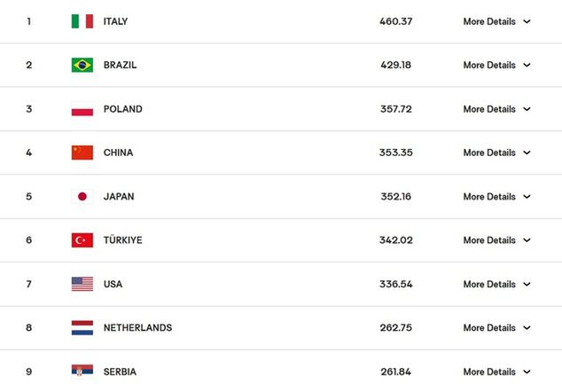The width and height of the screenshot is (562, 392).
Task: Click the Netherlands flag icon
Action: (82, 327)
